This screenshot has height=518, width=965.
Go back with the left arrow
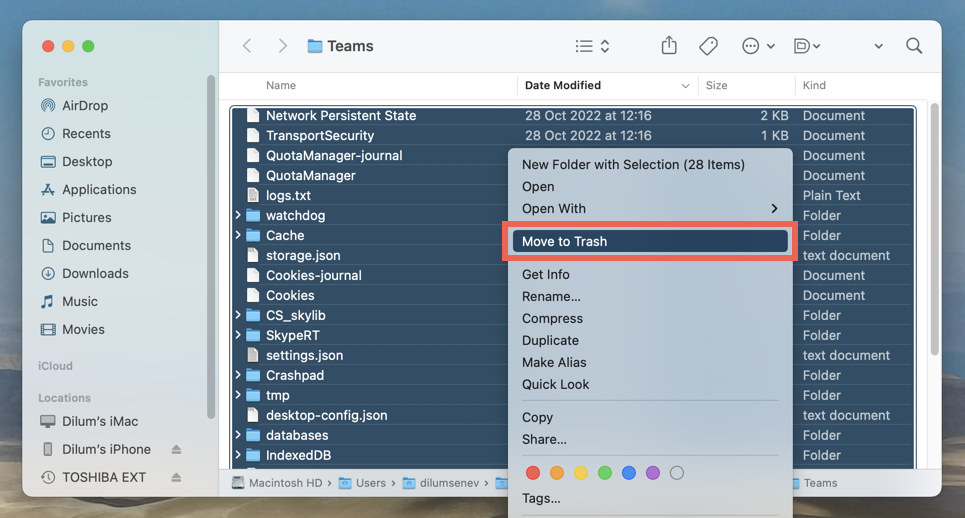coord(247,46)
